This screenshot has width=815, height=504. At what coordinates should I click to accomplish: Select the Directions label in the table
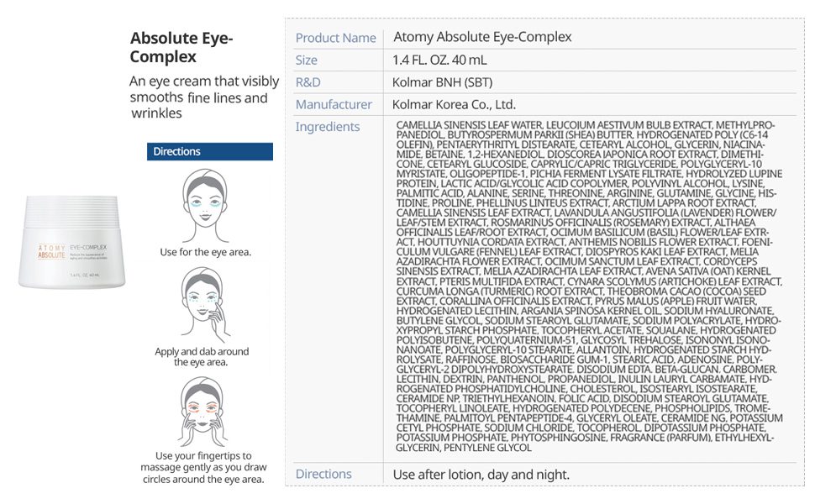pyautogui.click(x=323, y=474)
